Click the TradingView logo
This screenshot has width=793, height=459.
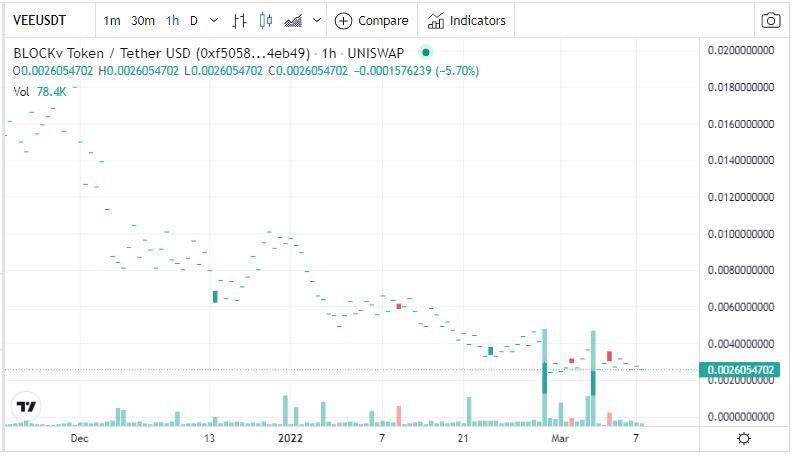tap(26, 406)
